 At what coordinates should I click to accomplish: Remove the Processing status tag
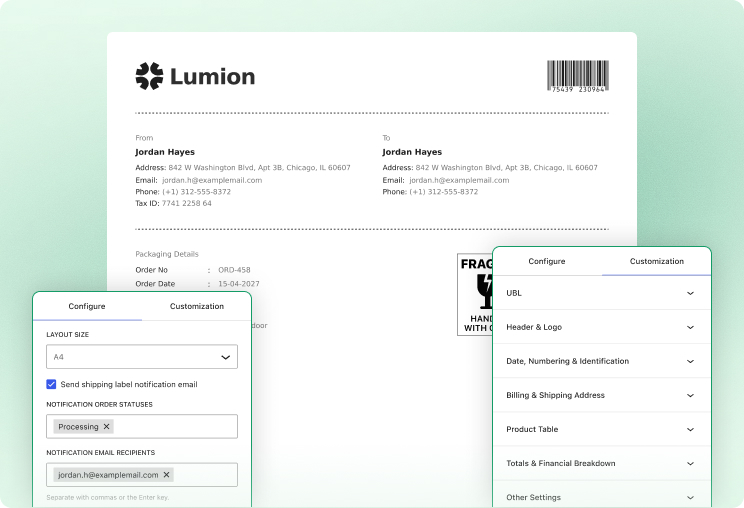tap(106, 426)
